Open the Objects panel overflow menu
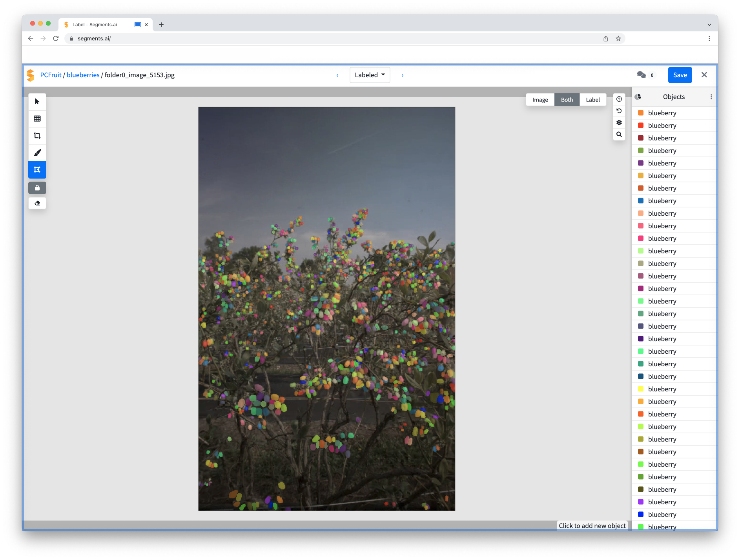Viewport: 740px width, 560px height. tap(711, 96)
